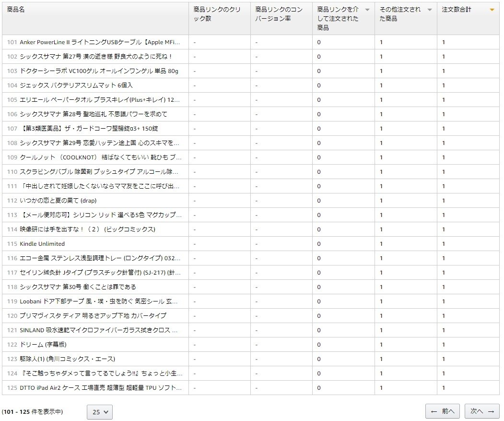
Task: Select row 110 スクラビングバブル 除菌剤
Action: tap(251, 172)
